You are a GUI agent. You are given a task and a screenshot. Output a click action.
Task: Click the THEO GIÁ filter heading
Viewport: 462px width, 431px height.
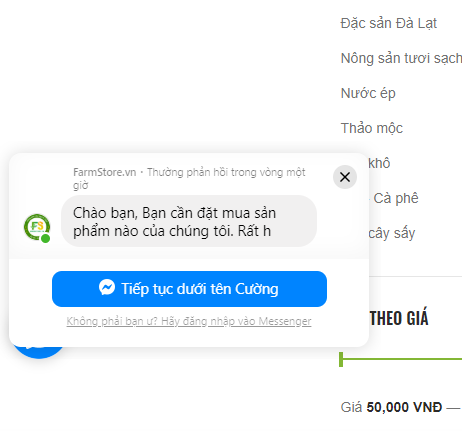[399, 318]
